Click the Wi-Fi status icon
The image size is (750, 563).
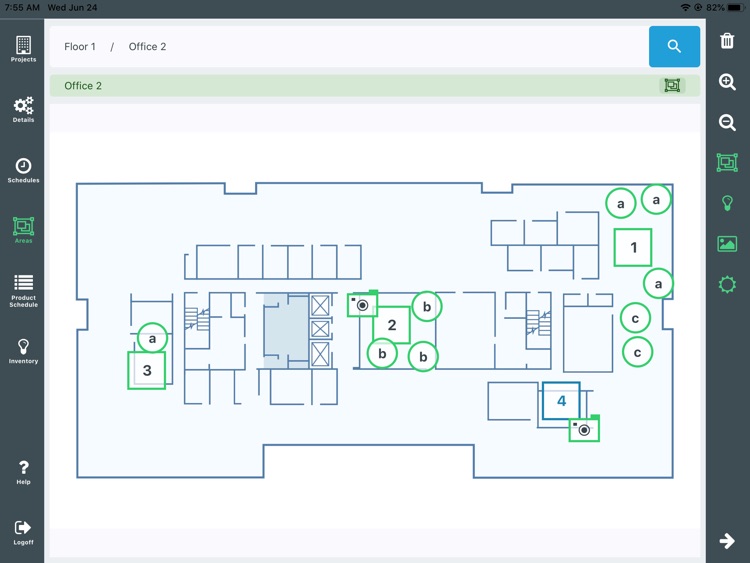685,8
